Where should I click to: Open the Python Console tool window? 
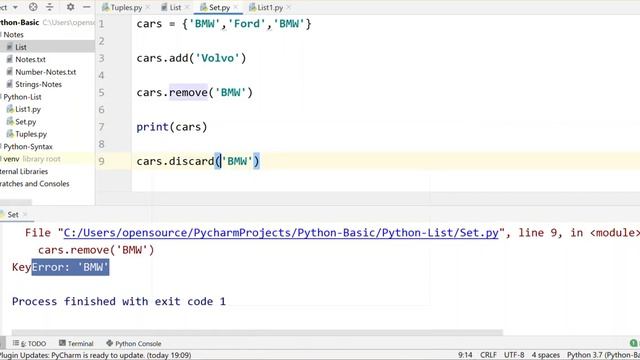[x=134, y=344]
